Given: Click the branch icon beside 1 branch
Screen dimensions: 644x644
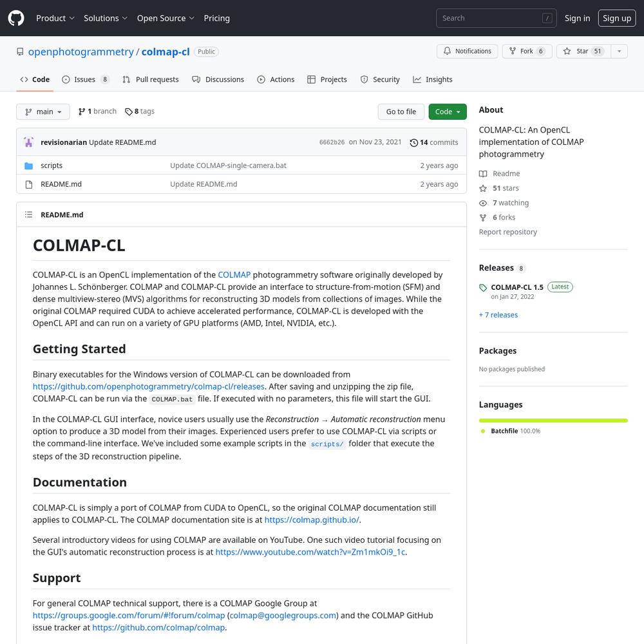Looking at the screenshot, I should click(82, 111).
